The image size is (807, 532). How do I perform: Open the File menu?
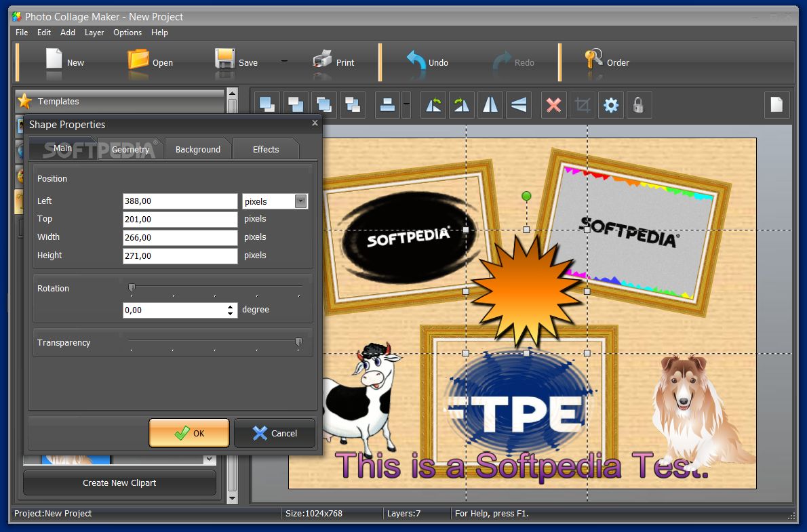point(22,33)
